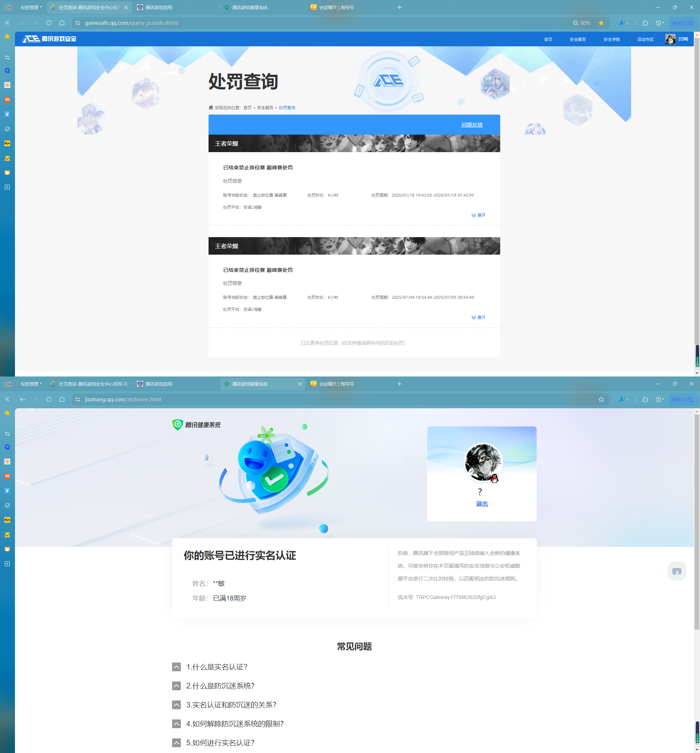Switch to 会话聊天 | 淘号号 tab in gamesafe window
Screen dimensions: 700x753
coord(349,7)
